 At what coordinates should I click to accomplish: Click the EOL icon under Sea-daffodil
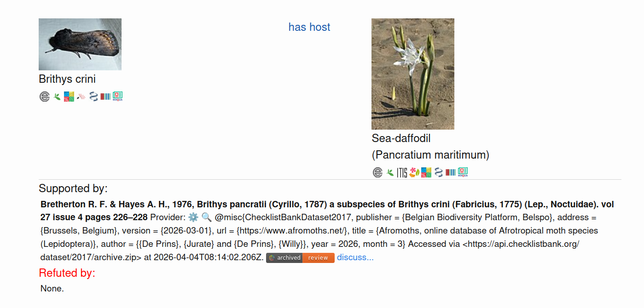[x=377, y=172]
